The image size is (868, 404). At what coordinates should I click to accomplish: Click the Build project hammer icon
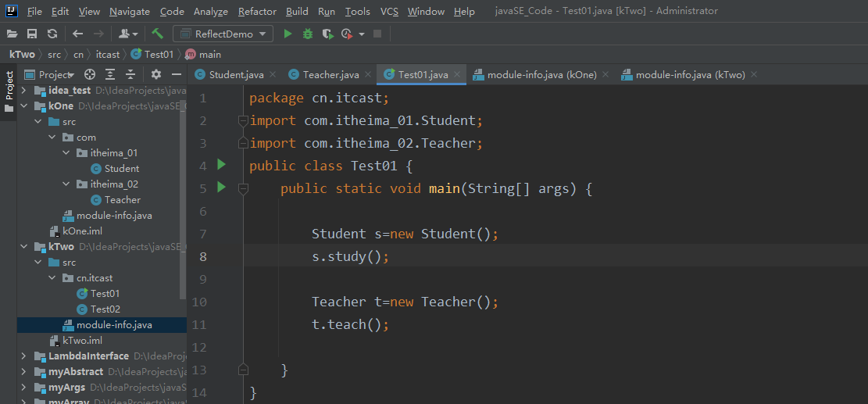point(158,34)
